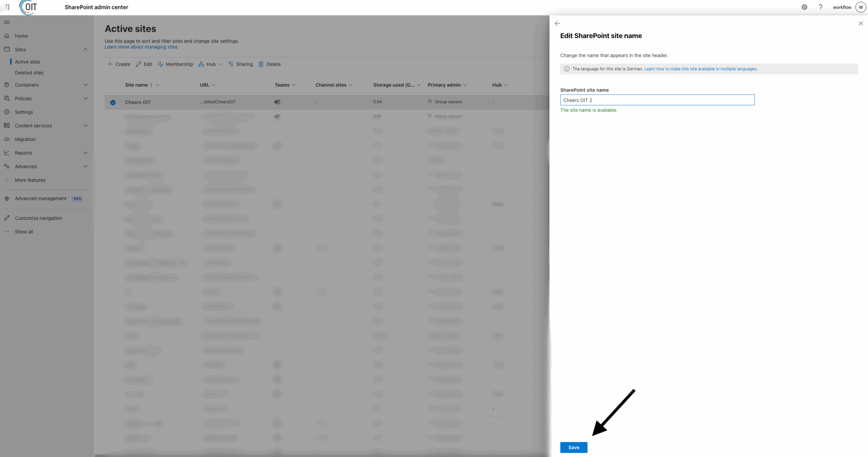
Task: Click the Membership icon
Action: tap(160, 64)
